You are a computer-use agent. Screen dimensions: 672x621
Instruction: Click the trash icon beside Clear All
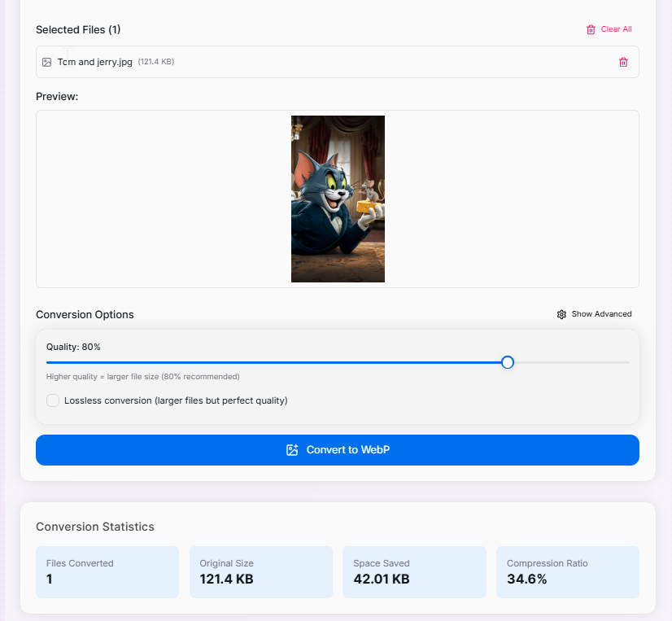[x=591, y=29]
